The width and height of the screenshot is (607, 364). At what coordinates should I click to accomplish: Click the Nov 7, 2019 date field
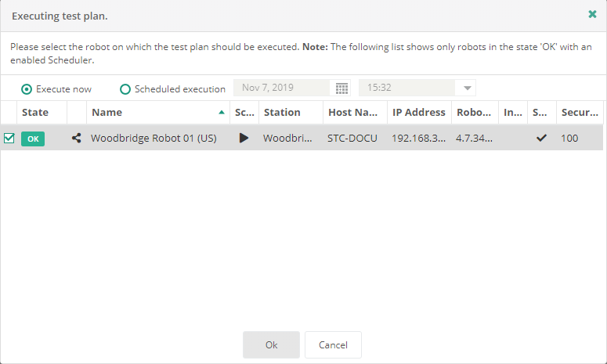281,88
